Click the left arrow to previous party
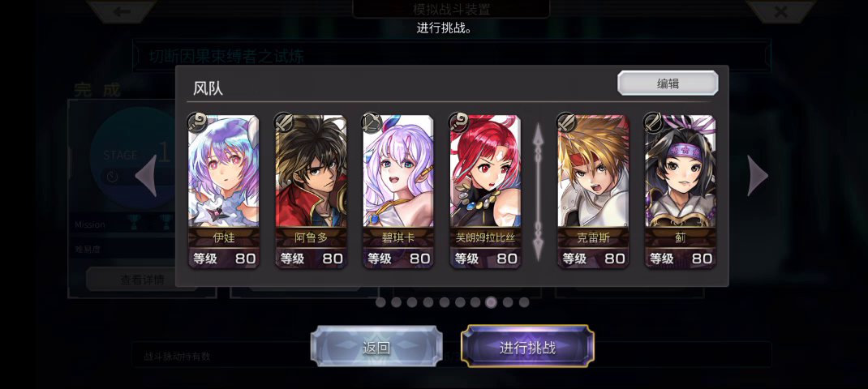 pyautogui.click(x=147, y=176)
